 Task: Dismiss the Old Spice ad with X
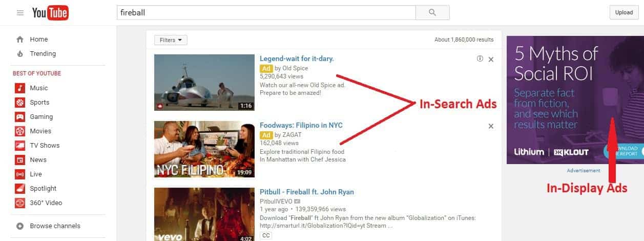point(491,59)
